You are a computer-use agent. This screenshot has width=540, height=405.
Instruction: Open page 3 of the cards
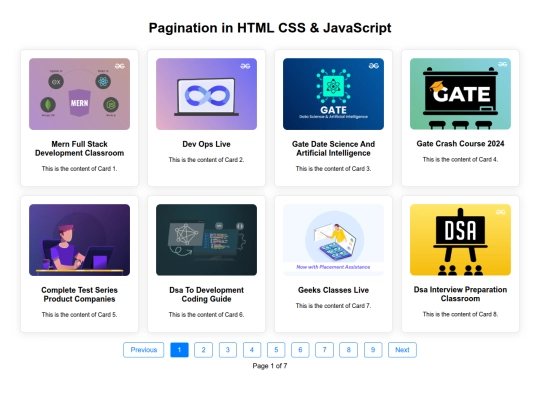coord(228,350)
